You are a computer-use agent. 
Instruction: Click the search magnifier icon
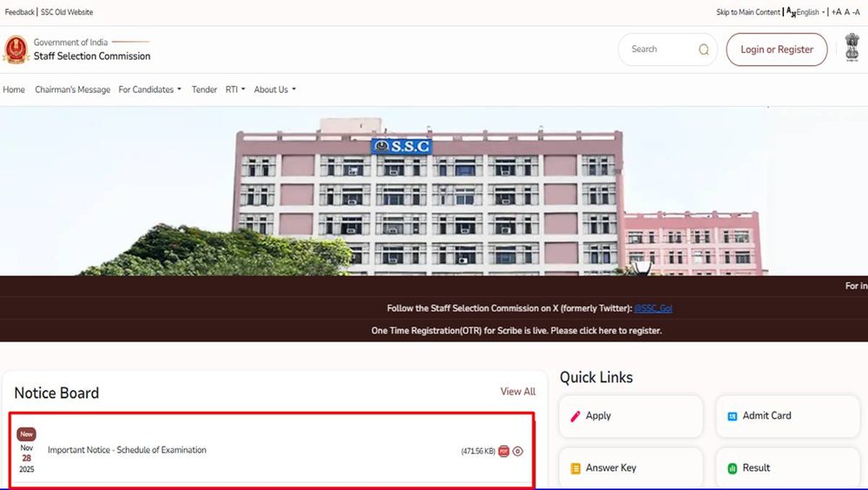(704, 50)
